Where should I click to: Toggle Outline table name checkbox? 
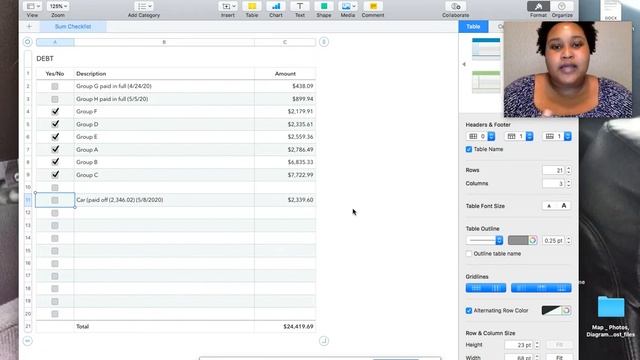(x=469, y=254)
